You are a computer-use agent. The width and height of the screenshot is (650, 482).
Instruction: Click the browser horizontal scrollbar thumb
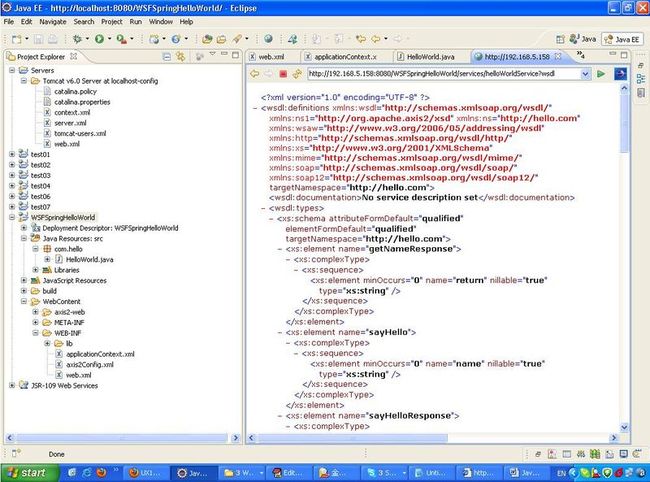pyautogui.click(x=353, y=438)
